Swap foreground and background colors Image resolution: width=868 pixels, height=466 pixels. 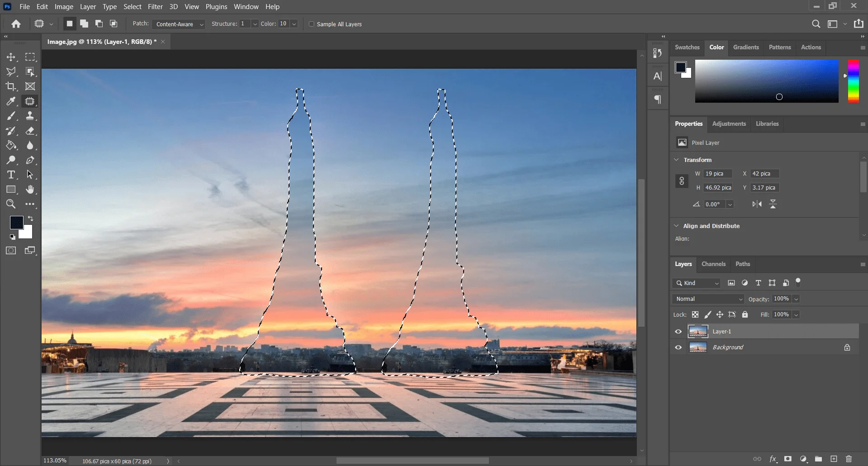tap(31, 219)
